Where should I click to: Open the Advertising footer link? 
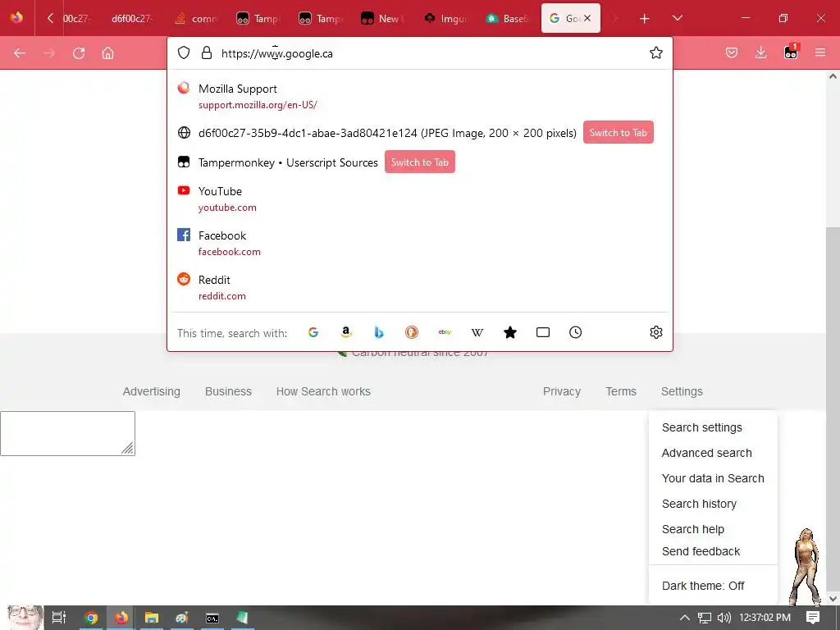click(152, 391)
